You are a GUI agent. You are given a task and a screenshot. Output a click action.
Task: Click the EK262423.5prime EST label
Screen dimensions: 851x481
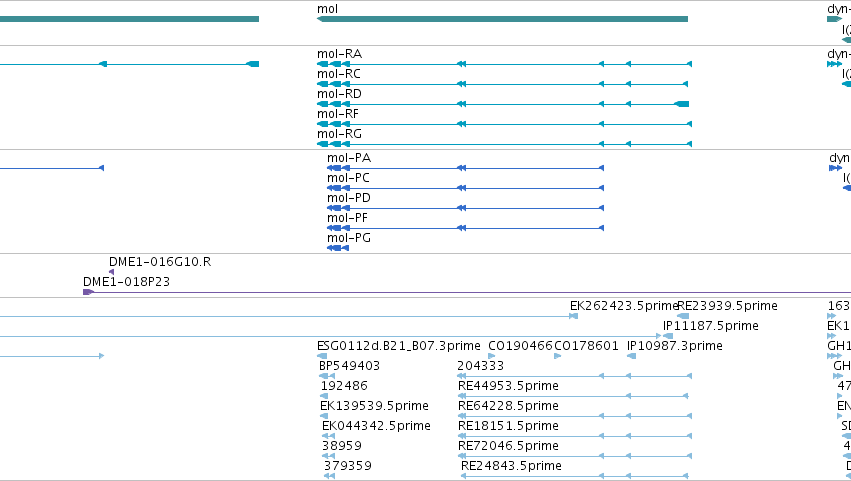tap(624, 306)
